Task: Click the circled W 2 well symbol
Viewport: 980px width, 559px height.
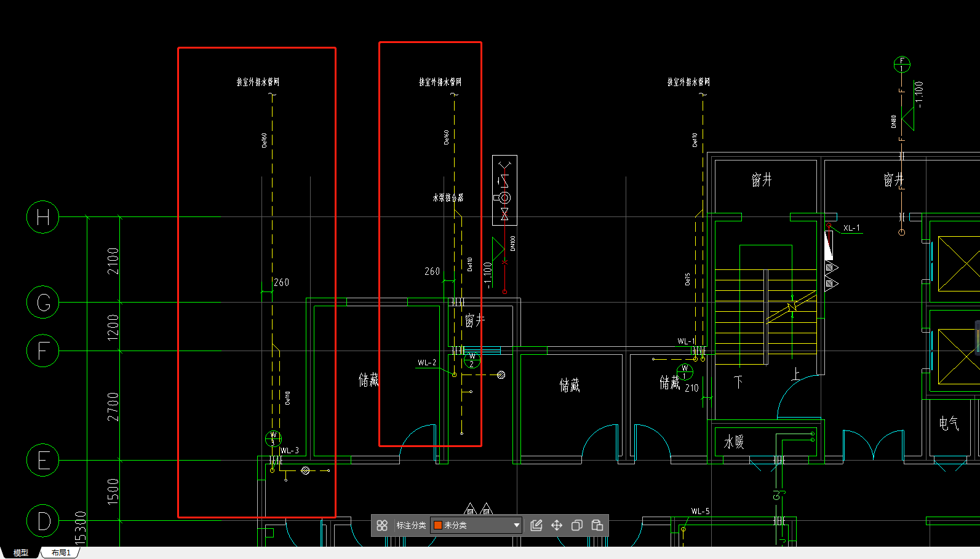Action: (x=472, y=360)
